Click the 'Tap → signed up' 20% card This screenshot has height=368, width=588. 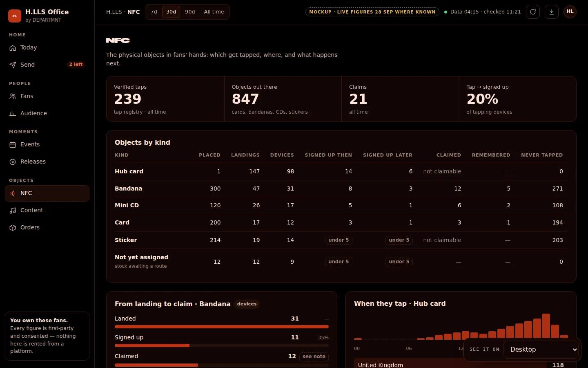pos(518,99)
